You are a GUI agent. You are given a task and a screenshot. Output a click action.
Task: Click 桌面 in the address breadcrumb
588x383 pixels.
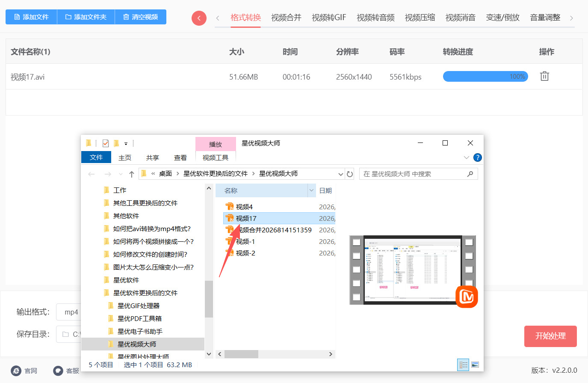pos(165,174)
